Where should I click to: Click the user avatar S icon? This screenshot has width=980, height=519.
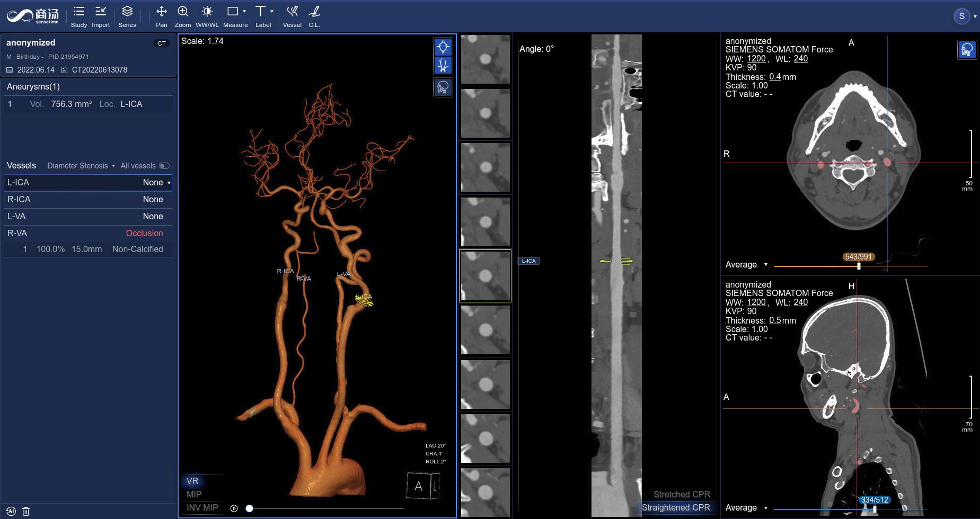pos(961,16)
